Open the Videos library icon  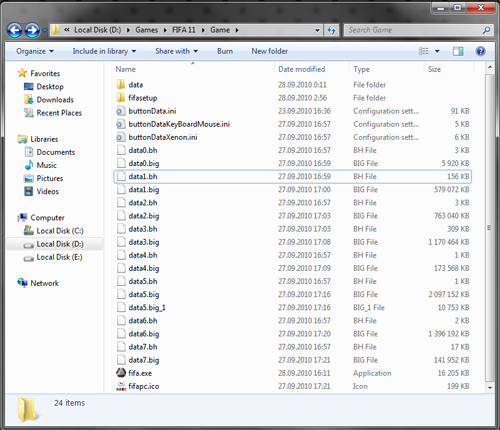[x=29, y=191]
